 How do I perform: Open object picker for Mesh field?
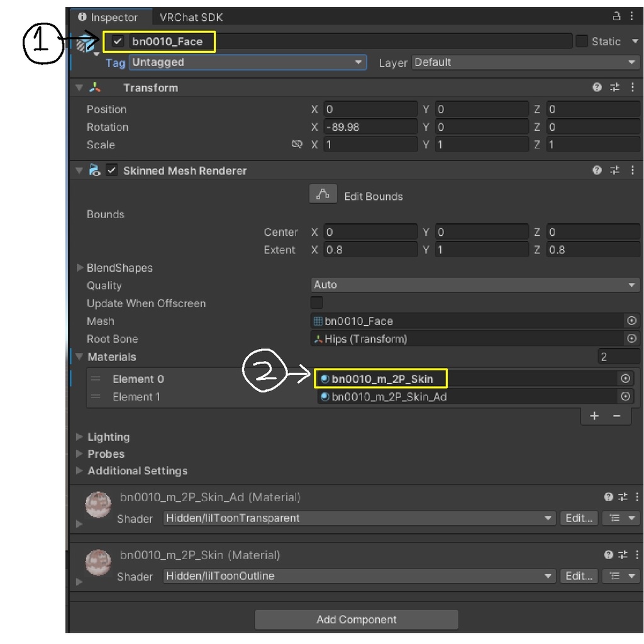click(631, 321)
